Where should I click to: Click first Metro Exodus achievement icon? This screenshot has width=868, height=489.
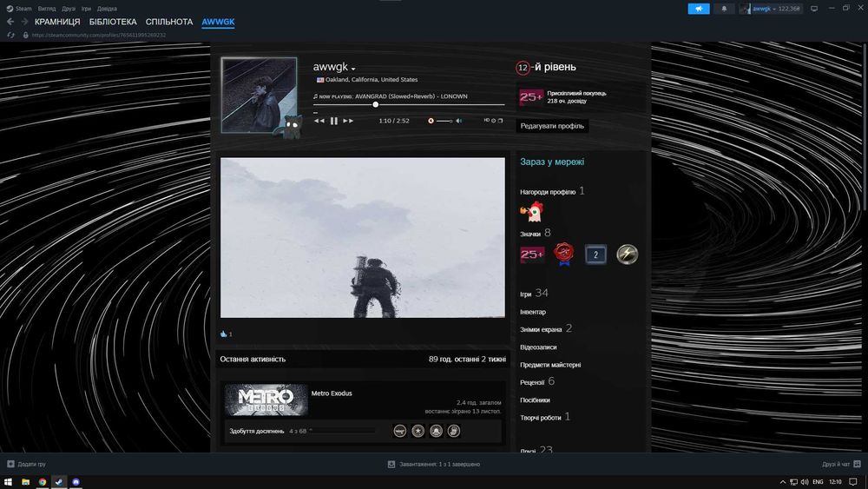click(x=399, y=431)
